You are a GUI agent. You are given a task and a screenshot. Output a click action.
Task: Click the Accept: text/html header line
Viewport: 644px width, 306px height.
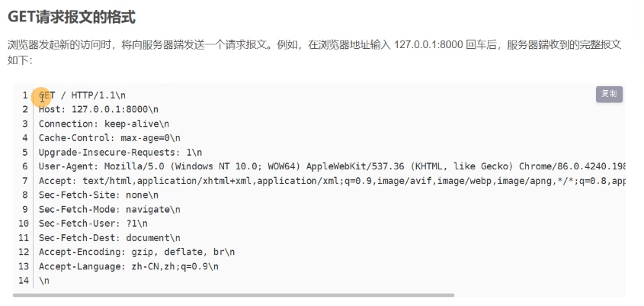[332, 181]
